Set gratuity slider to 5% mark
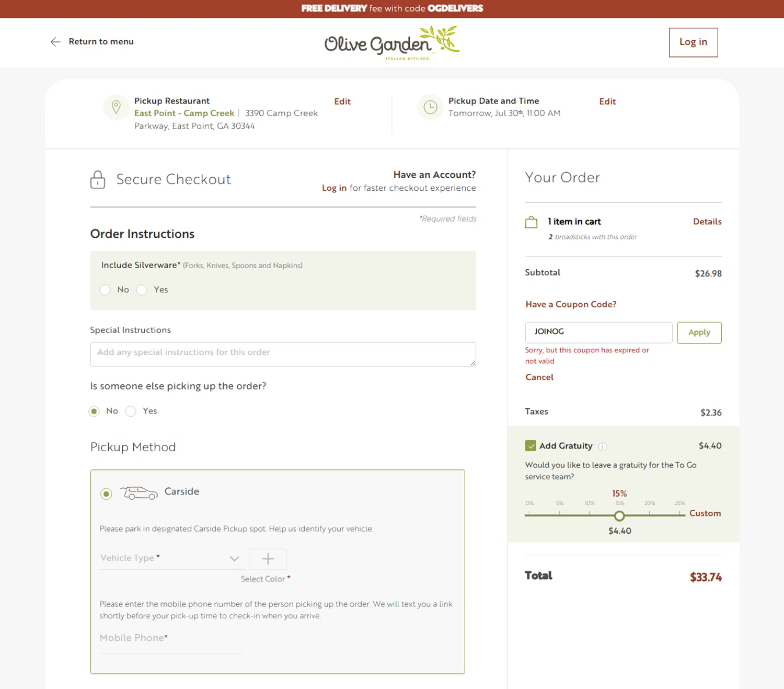The width and height of the screenshot is (784, 689). 559,515
